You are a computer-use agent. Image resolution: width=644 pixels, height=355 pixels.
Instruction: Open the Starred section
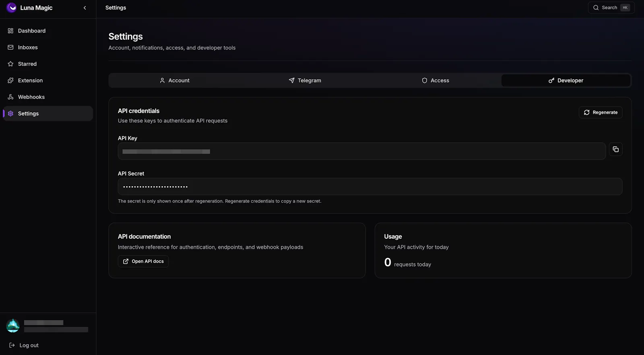(x=48, y=64)
